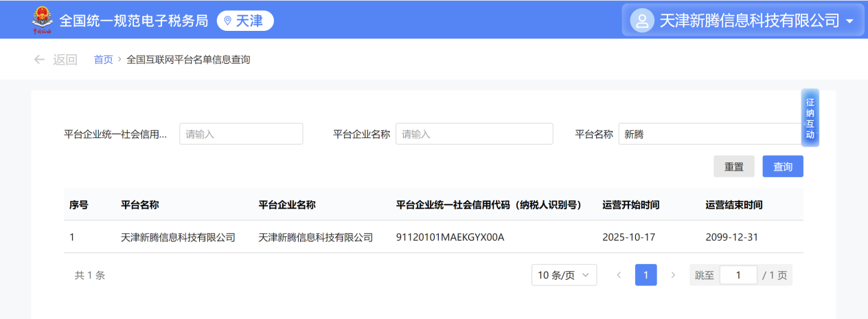This screenshot has height=319, width=868.
Task: Click the 平台企业名称 column header in the table
Action: click(287, 204)
